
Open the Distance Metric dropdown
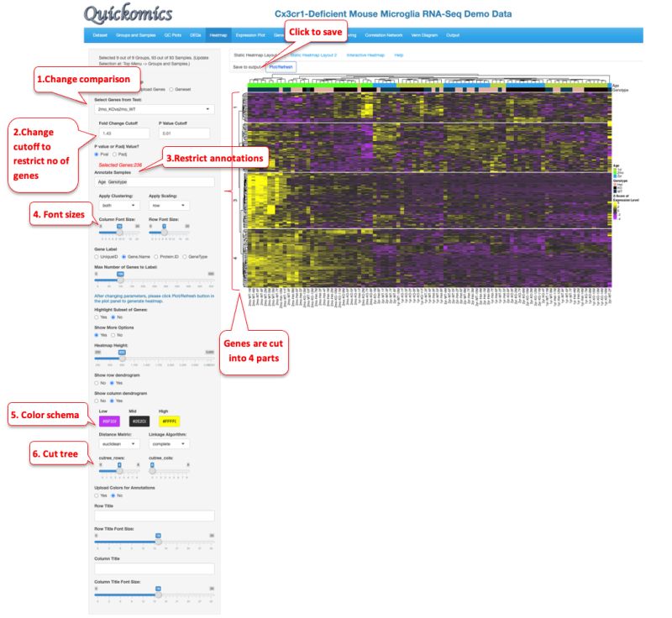click(x=119, y=444)
